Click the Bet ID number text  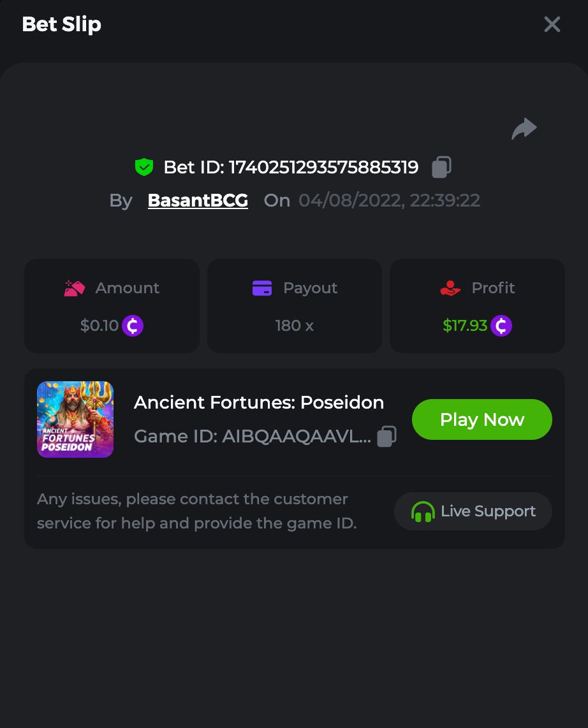pos(323,167)
